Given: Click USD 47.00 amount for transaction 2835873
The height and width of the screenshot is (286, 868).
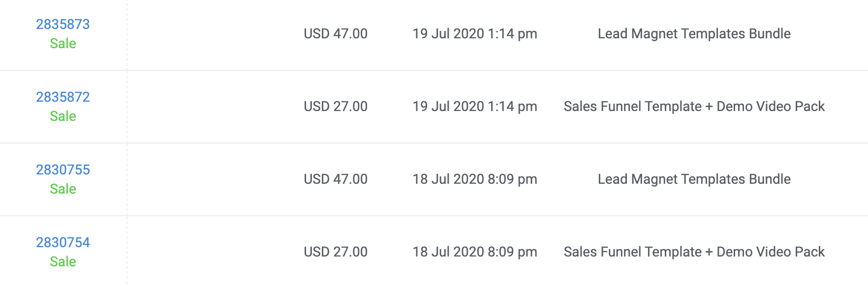Looking at the screenshot, I should [336, 33].
